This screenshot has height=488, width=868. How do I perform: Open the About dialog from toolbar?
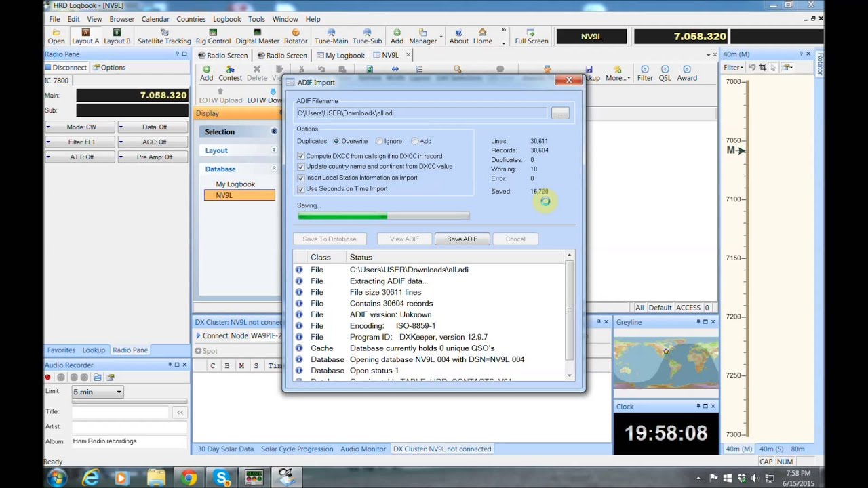click(x=458, y=37)
